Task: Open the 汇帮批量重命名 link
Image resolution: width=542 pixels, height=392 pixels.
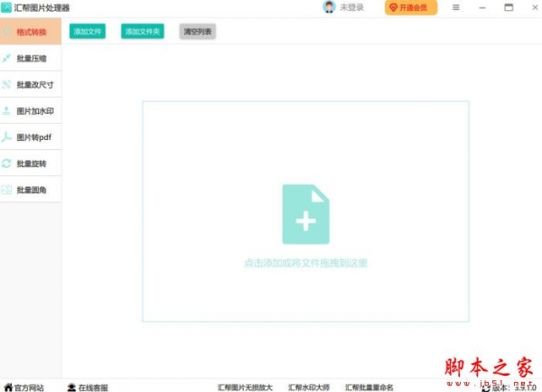Action: pyautogui.click(x=369, y=387)
